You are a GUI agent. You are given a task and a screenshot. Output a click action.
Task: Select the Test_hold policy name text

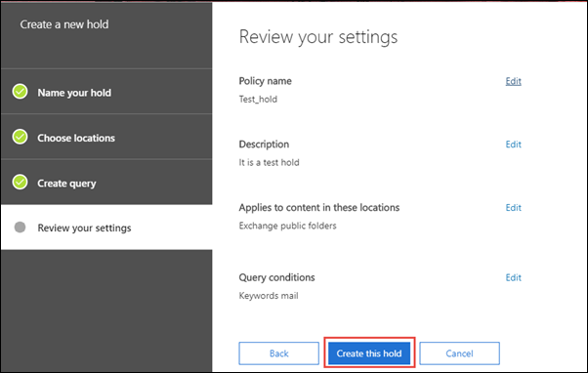pyautogui.click(x=258, y=100)
